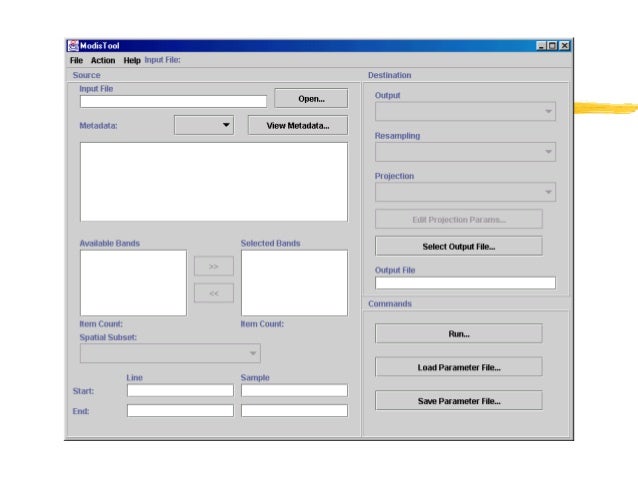Open the Help menu
This screenshot has width=638, height=479.
(x=132, y=60)
